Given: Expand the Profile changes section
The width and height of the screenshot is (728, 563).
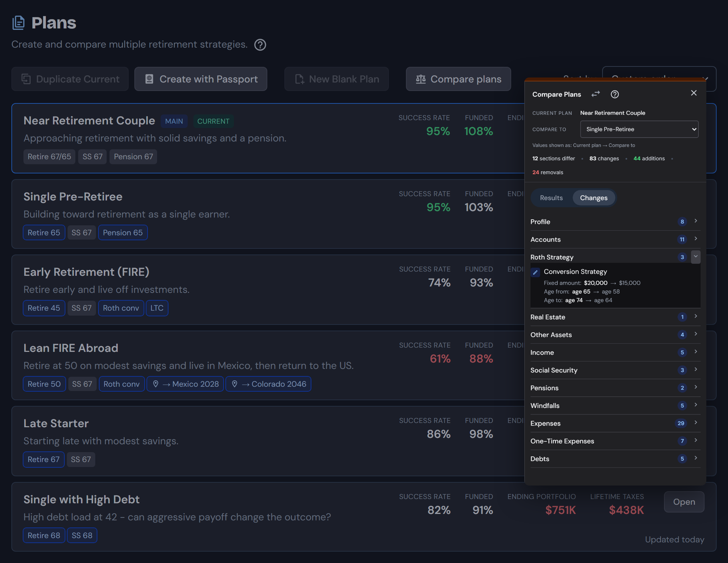Looking at the screenshot, I should [615, 222].
